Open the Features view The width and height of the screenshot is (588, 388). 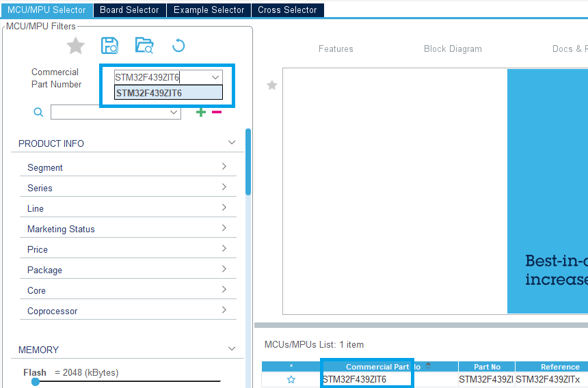tap(336, 48)
